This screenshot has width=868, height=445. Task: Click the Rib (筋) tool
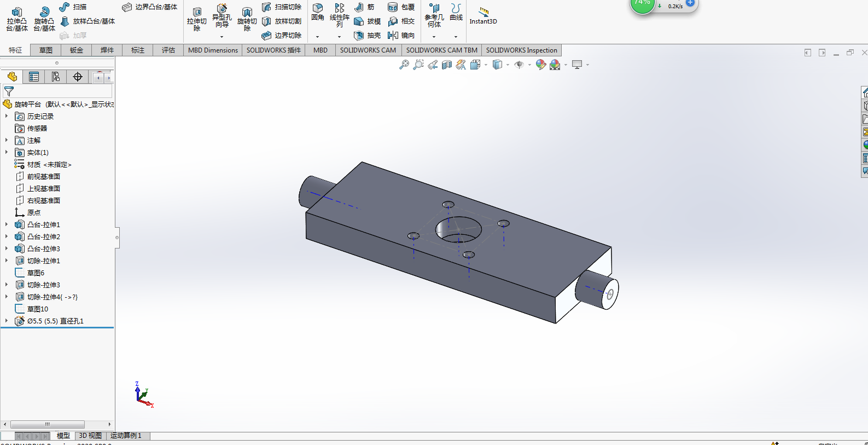(364, 7)
